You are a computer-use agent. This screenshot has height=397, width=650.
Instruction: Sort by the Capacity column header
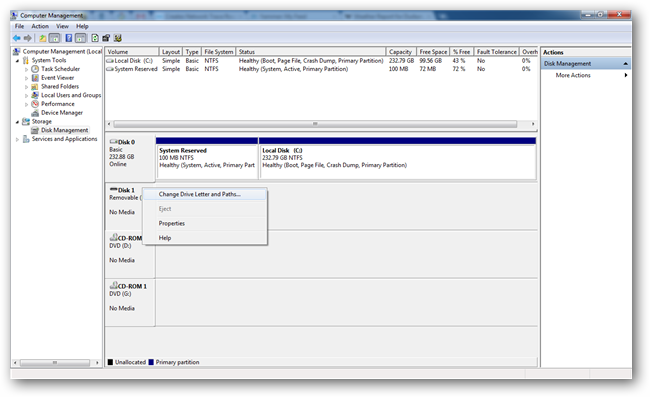[400, 52]
